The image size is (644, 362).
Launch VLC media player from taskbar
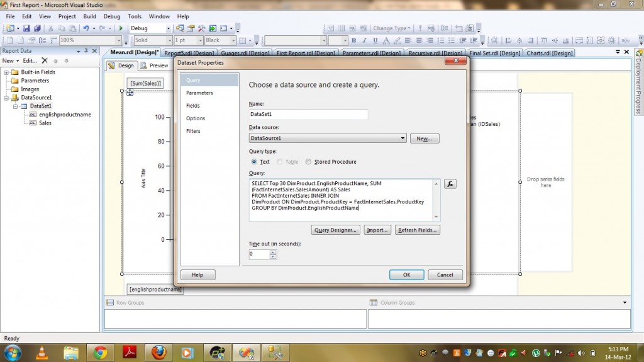click(x=42, y=352)
